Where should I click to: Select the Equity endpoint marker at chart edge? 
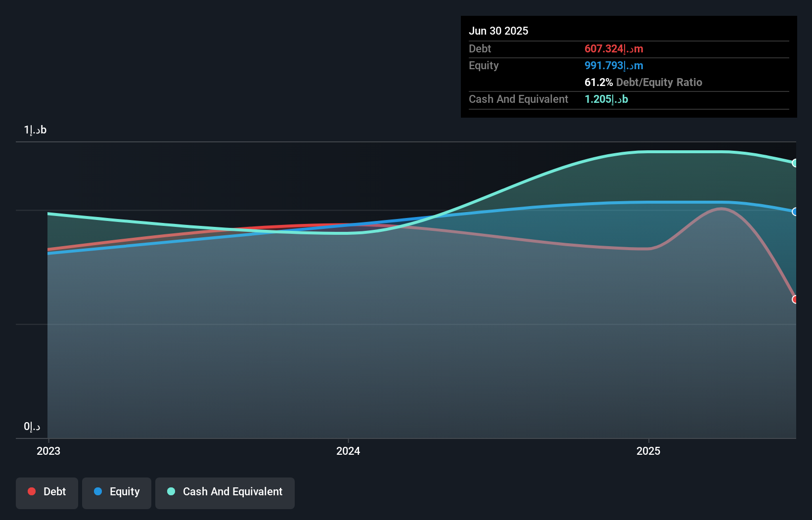(796, 212)
